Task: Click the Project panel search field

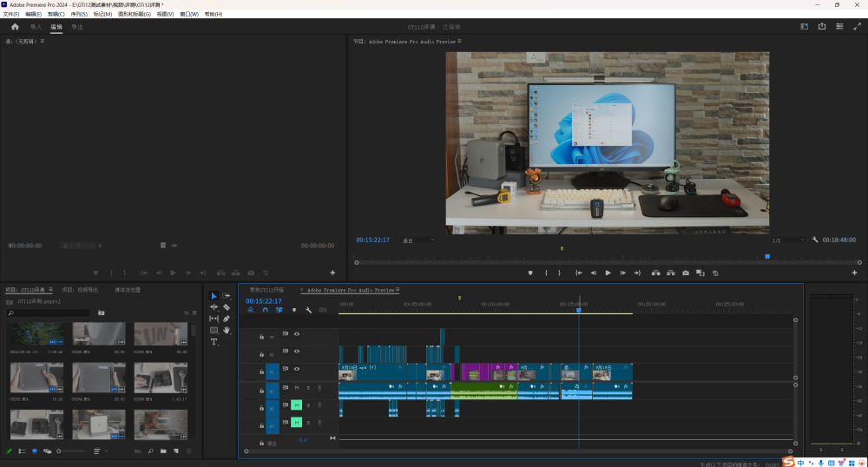Action: (48, 312)
